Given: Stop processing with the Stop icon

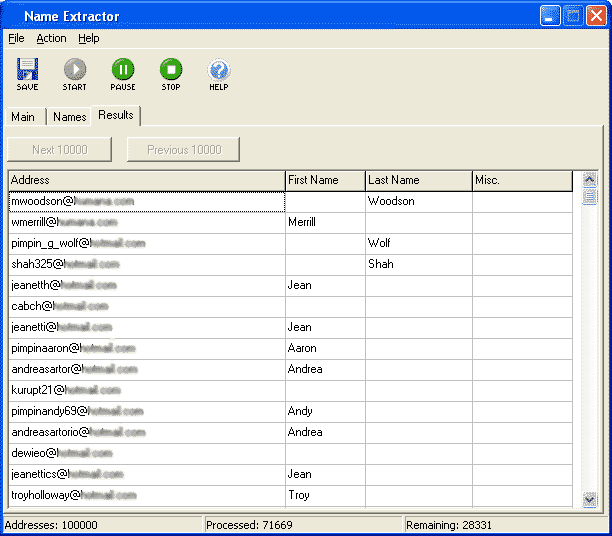Looking at the screenshot, I should tap(171, 70).
